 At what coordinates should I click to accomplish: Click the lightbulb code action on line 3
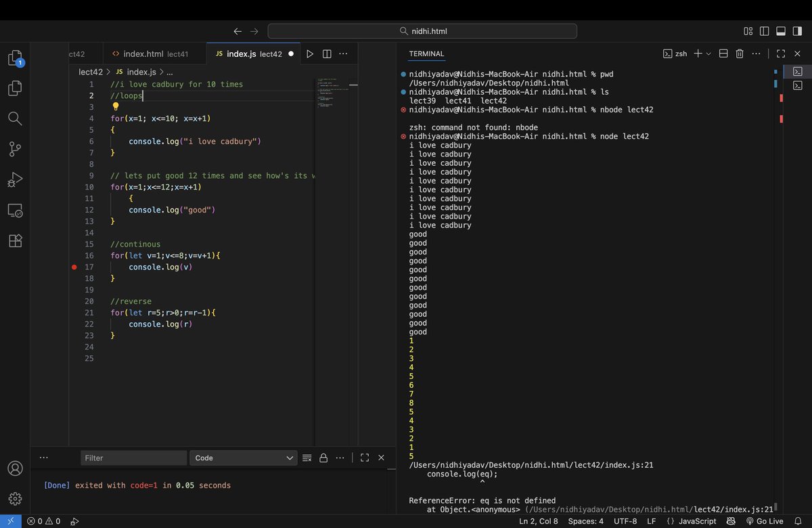coord(116,107)
